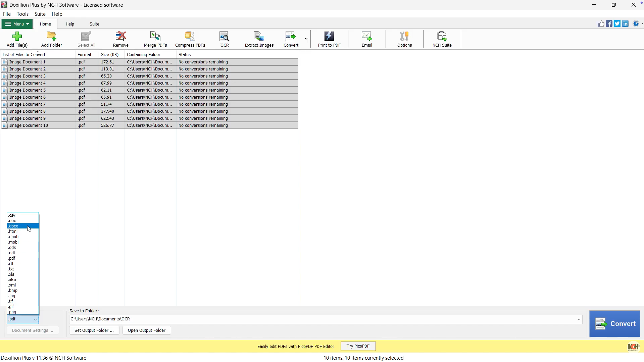644x362 pixels.
Task: Choose .jpg from the format list
Action: click(x=23, y=296)
